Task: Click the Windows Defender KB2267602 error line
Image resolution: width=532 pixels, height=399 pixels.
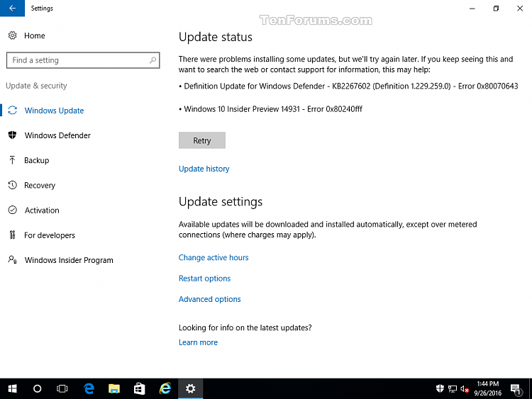Action: pos(348,86)
